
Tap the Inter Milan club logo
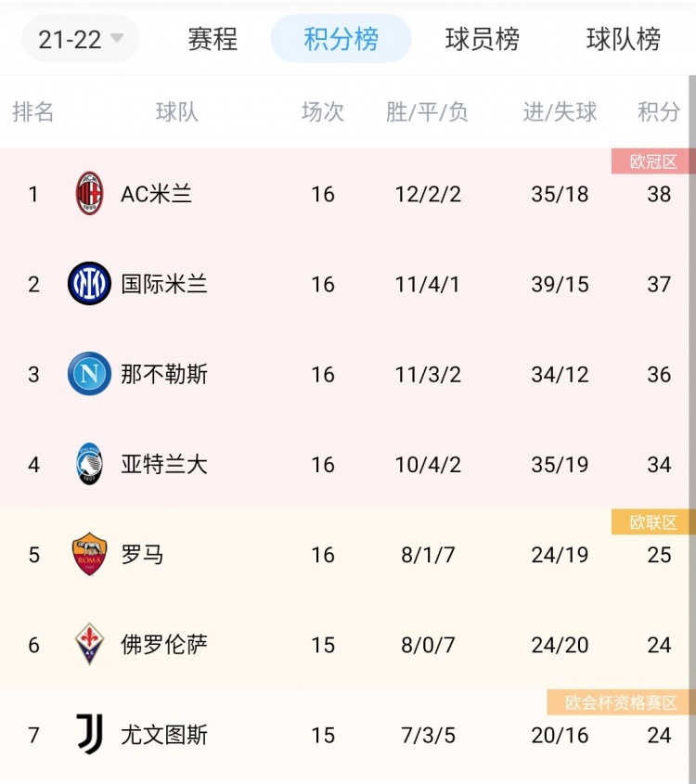(x=89, y=284)
